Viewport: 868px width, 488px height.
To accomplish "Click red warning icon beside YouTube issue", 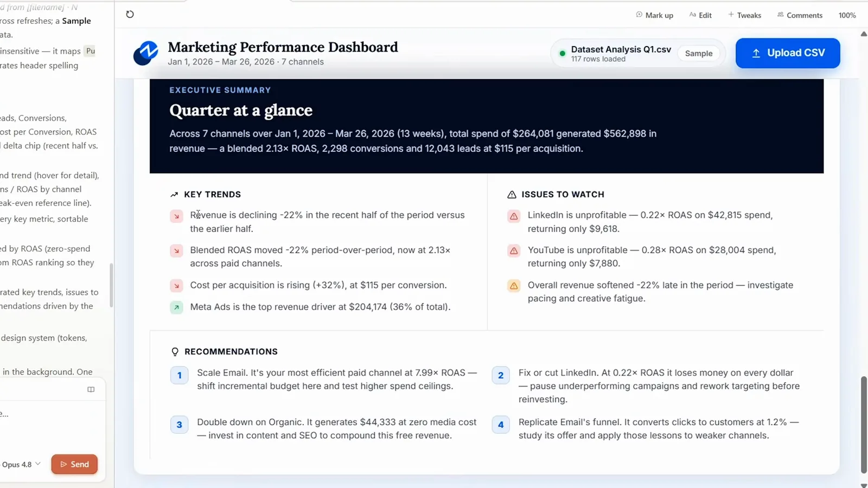I will (x=514, y=251).
